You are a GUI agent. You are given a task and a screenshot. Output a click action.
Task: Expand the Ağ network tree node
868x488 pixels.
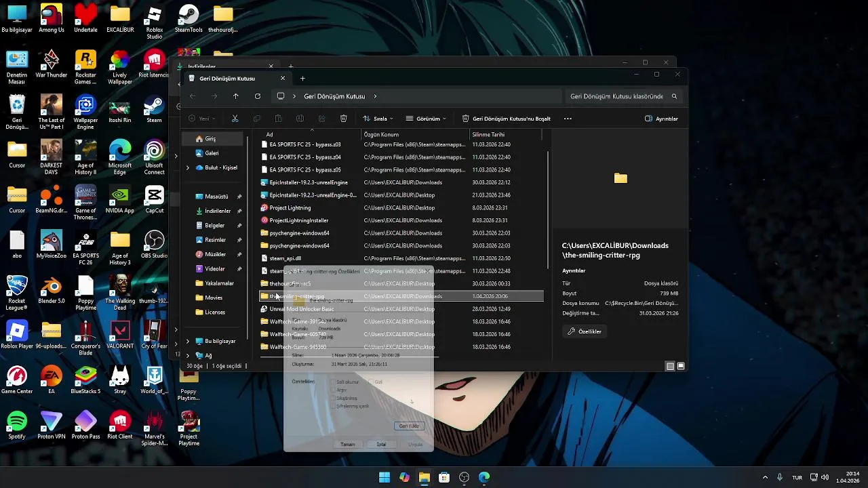pyautogui.click(x=188, y=355)
